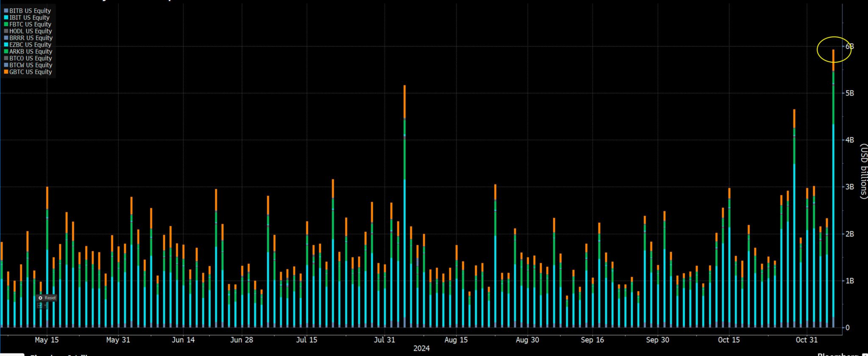Click the BRRR US Equity legend icon
The height and width of the screenshot is (356, 868).
coord(6,38)
